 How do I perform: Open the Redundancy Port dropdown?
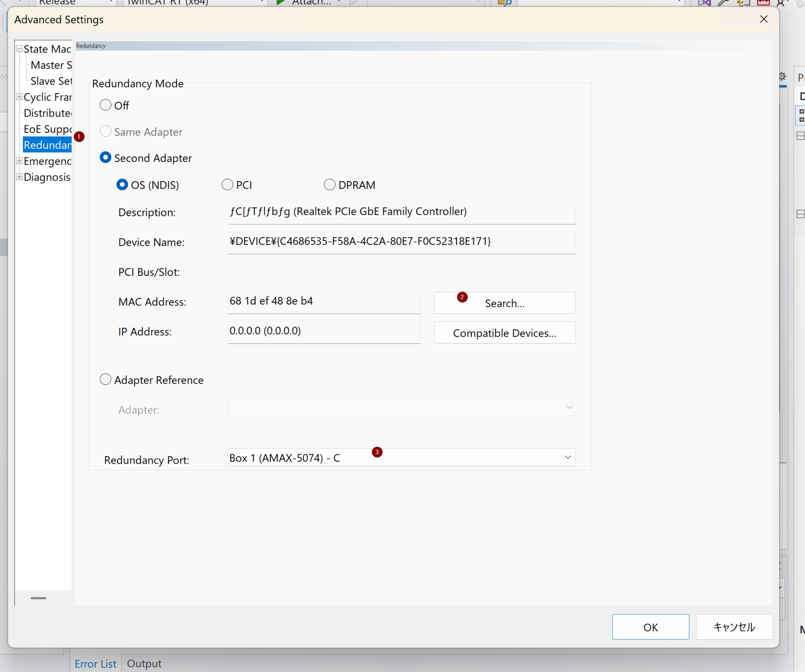567,457
